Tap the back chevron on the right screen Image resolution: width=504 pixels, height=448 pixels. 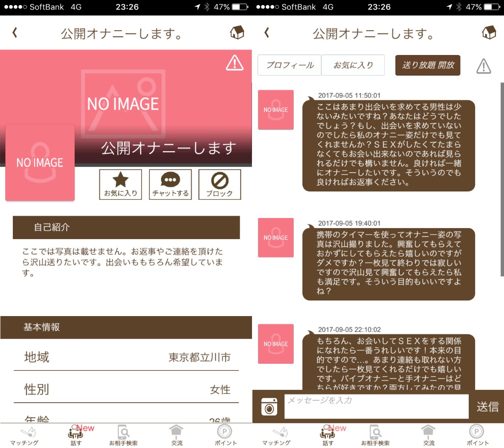tap(267, 33)
